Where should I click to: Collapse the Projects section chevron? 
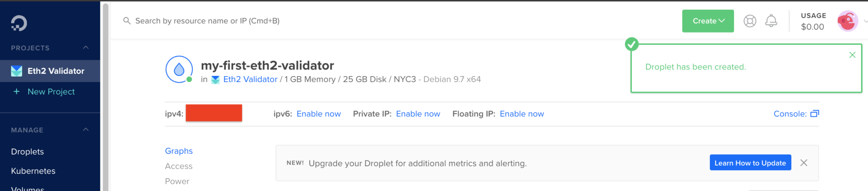point(86,47)
